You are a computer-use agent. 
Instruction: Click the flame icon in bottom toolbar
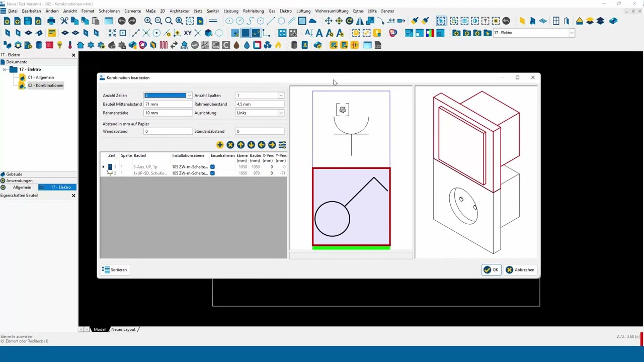(x=278, y=45)
